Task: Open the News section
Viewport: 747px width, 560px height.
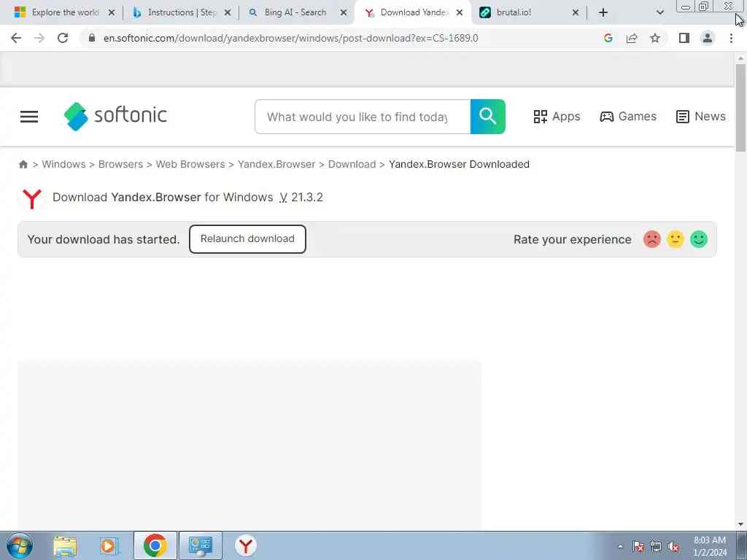Action: point(701,116)
